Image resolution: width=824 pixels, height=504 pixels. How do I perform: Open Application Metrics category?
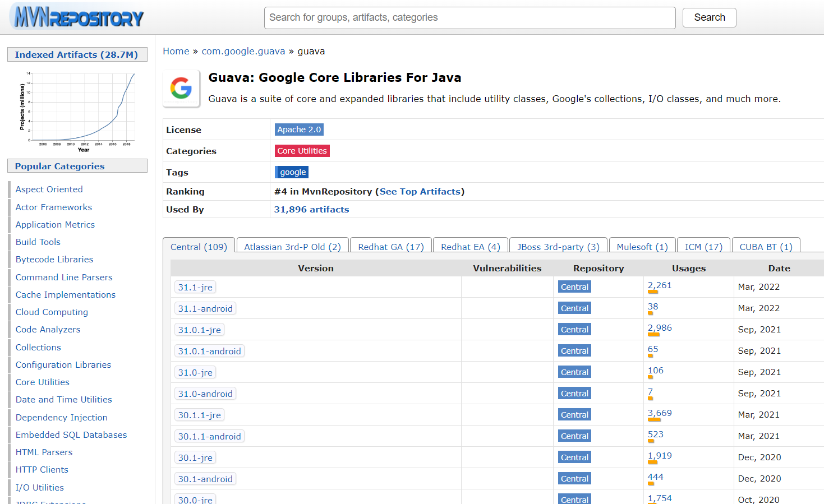pos(55,224)
